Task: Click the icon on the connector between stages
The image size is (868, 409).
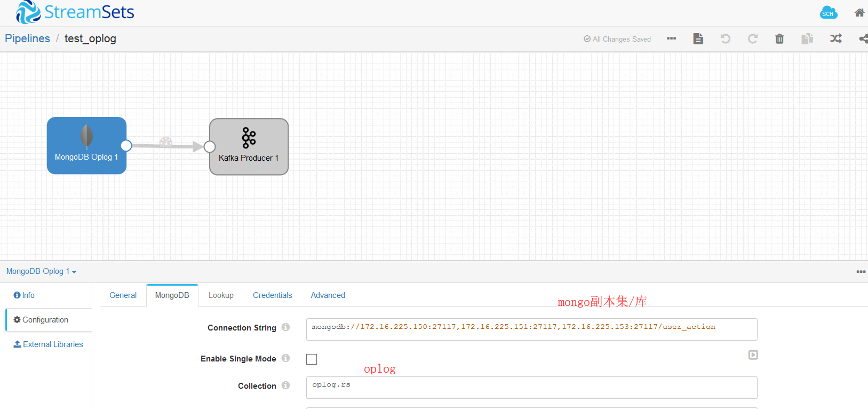Action: click(166, 142)
